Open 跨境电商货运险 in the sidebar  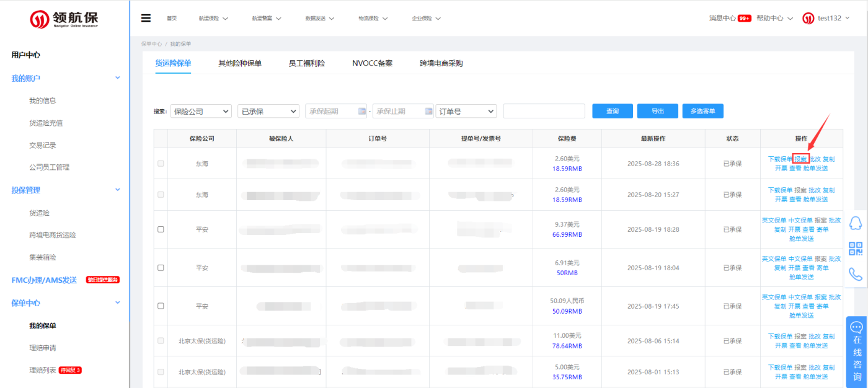pos(53,235)
